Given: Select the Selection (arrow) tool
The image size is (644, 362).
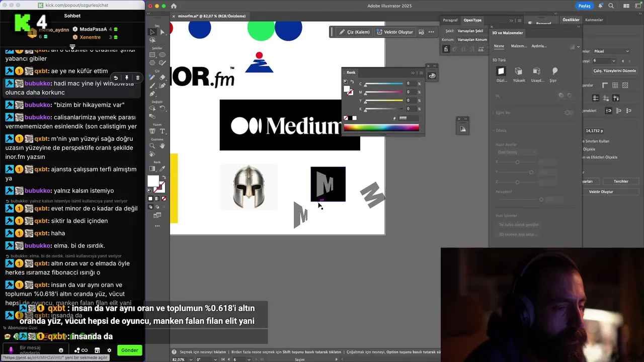Looking at the screenshot, I should [x=152, y=32].
